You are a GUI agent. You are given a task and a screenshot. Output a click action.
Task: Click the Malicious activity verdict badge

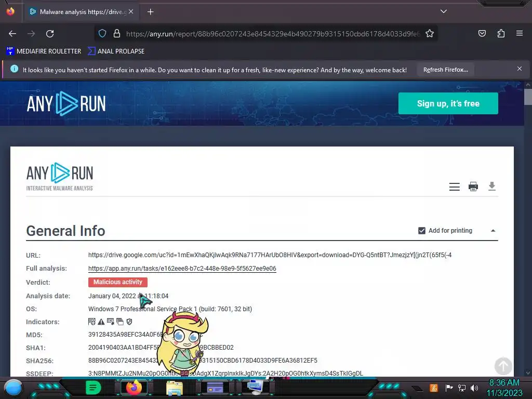click(118, 282)
